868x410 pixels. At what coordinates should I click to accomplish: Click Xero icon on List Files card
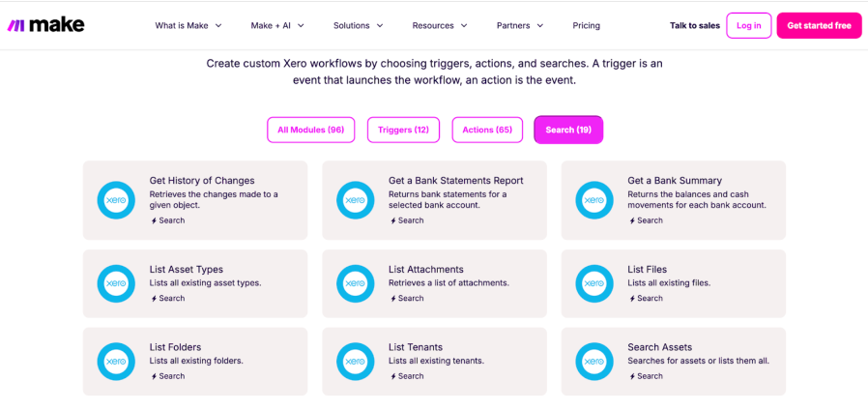(594, 283)
